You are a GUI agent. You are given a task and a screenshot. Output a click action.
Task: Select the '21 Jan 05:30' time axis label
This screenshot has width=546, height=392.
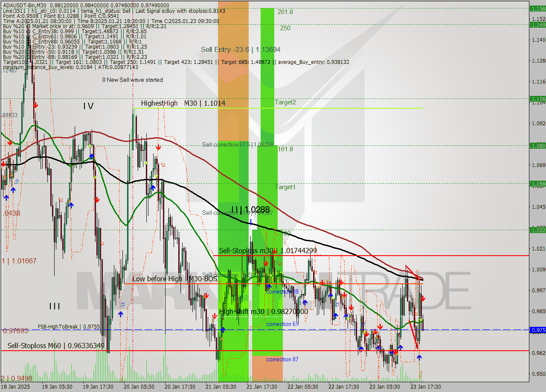[x=221, y=386]
